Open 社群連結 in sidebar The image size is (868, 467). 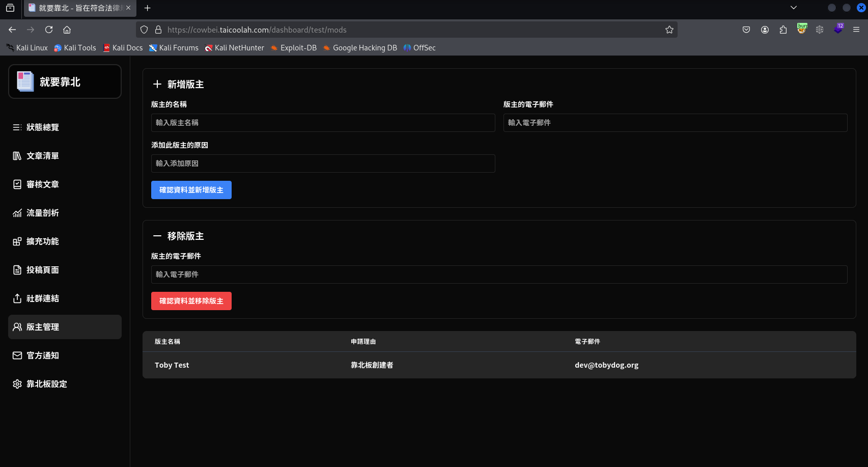pos(65,298)
